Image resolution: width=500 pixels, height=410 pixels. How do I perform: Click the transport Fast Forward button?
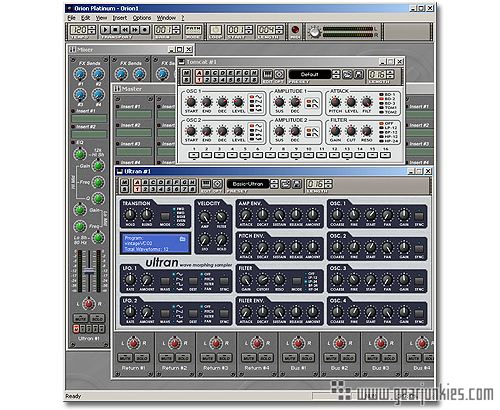[135, 30]
